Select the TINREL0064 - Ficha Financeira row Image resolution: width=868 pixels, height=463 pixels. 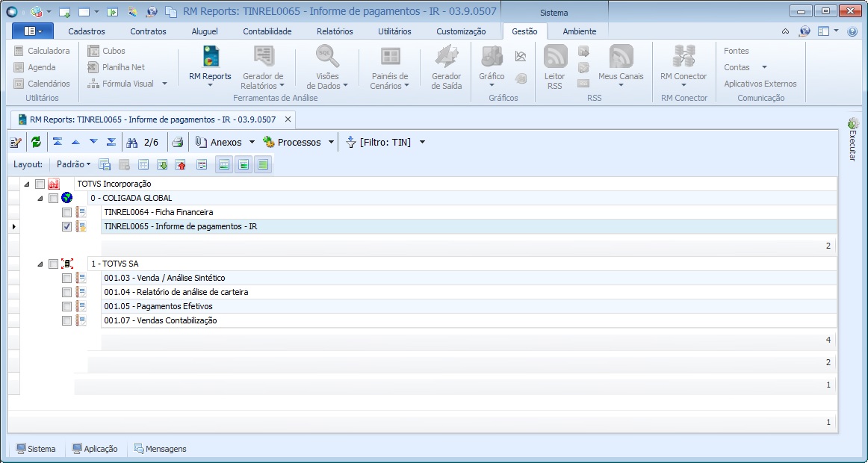(468, 212)
